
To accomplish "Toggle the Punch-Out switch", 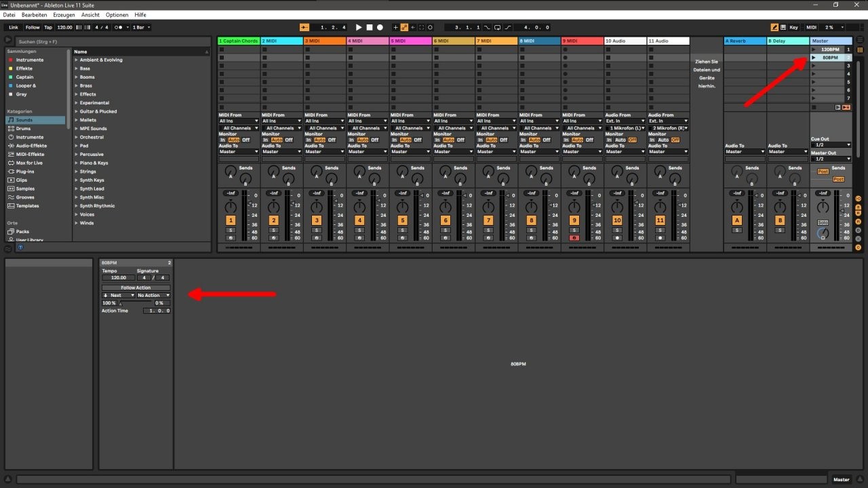I will click(507, 27).
